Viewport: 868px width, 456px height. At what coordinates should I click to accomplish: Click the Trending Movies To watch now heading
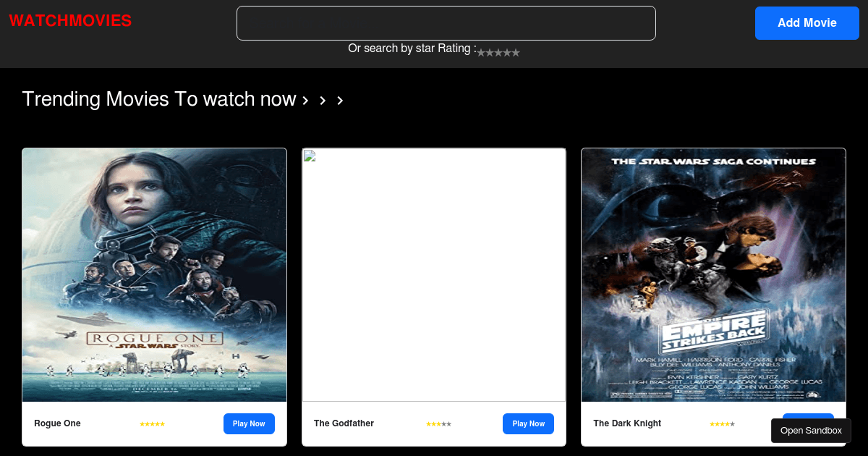coord(159,99)
